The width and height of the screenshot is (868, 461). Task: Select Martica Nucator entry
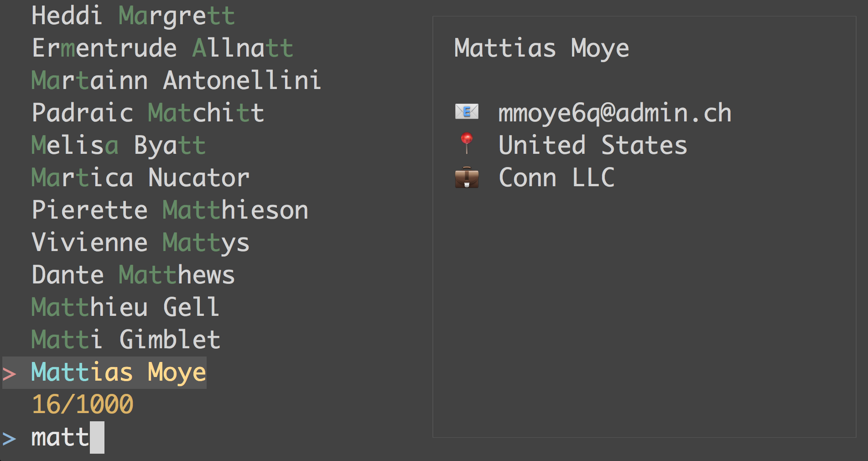pyautogui.click(x=140, y=178)
